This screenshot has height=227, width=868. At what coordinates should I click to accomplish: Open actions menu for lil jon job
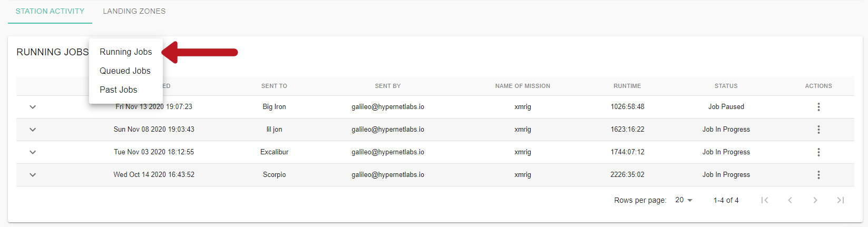[818, 130]
